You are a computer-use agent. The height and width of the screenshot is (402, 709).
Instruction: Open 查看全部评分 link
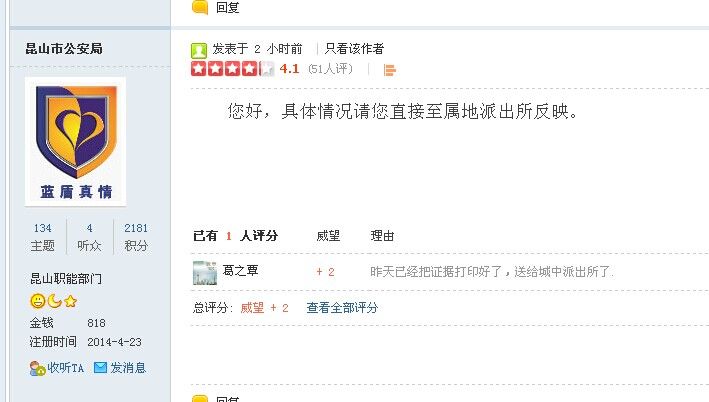point(342,308)
